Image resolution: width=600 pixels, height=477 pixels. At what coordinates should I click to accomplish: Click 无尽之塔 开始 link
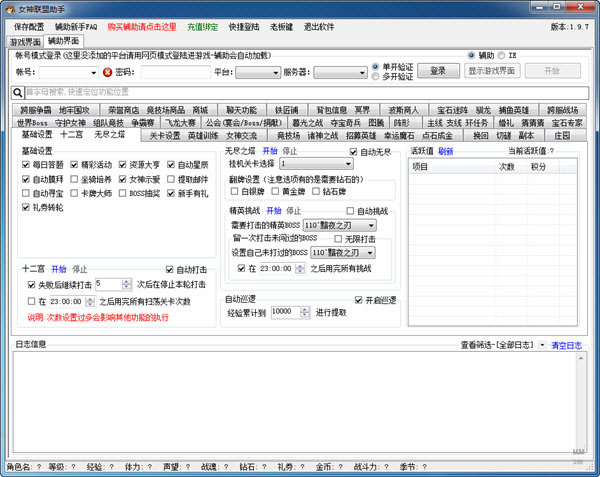pyautogui.click(x=270, y=151)
